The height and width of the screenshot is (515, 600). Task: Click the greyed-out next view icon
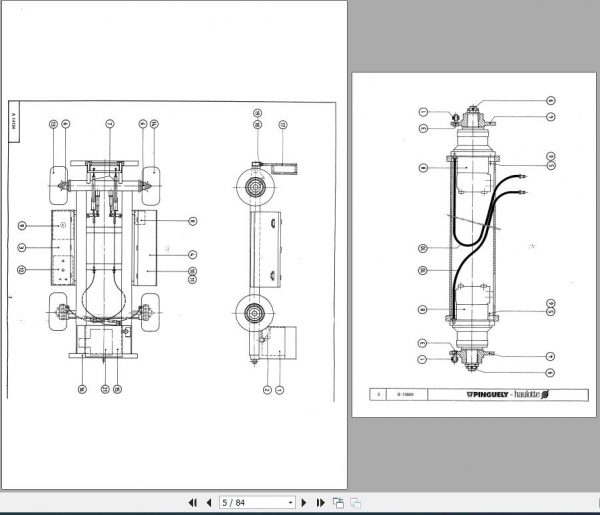(355, 502)
